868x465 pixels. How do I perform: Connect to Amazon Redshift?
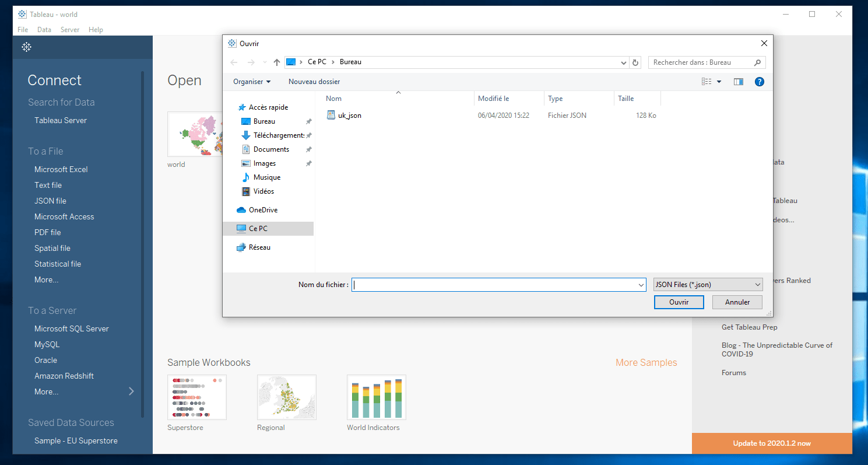(x=64, y=376)
